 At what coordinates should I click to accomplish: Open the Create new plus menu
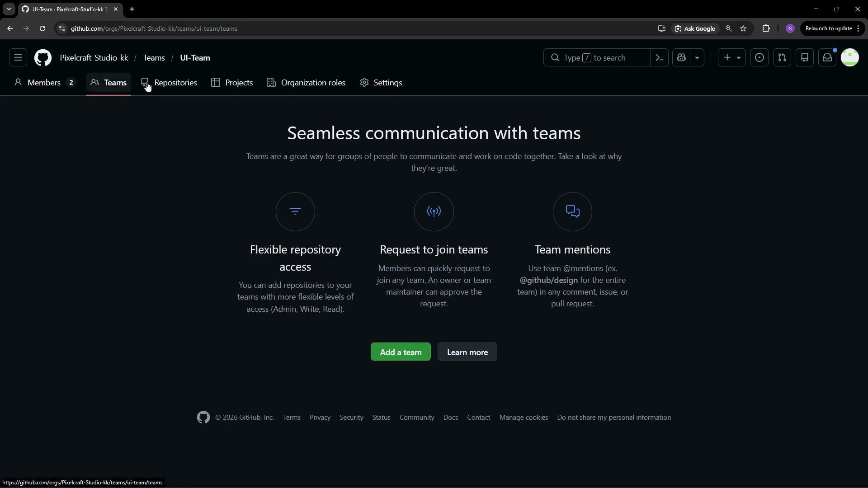[x=732, y=58]
